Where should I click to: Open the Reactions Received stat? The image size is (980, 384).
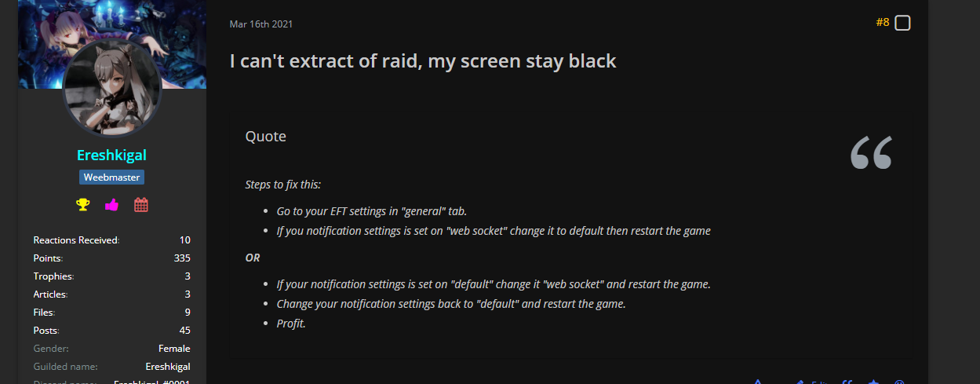[x=111, y=240]
